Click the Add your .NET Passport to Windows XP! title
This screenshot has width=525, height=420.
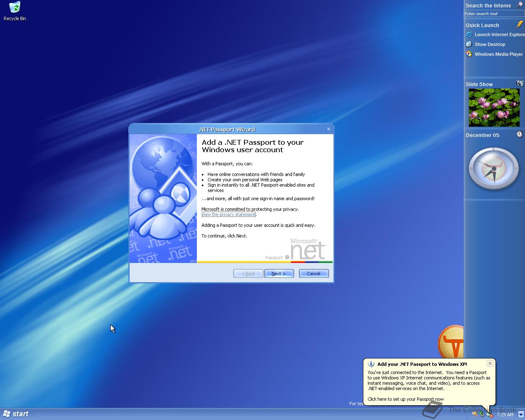pos(422,364)
